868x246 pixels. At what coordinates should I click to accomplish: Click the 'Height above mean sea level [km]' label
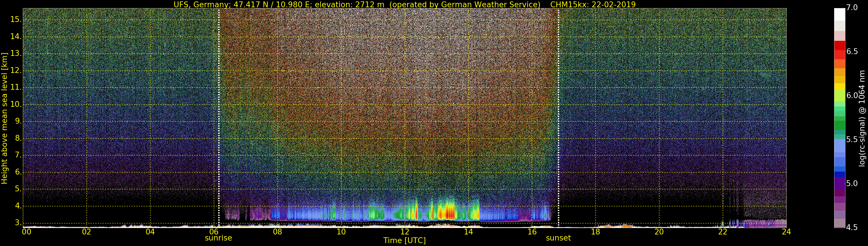coord(4,118)
